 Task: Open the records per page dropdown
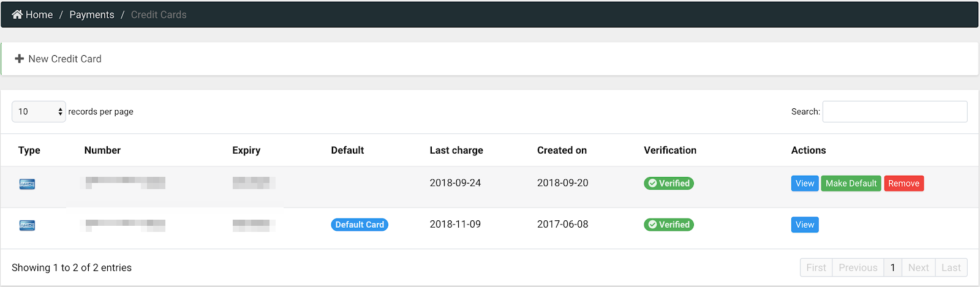pyautogui.click(x=39, y=111)
